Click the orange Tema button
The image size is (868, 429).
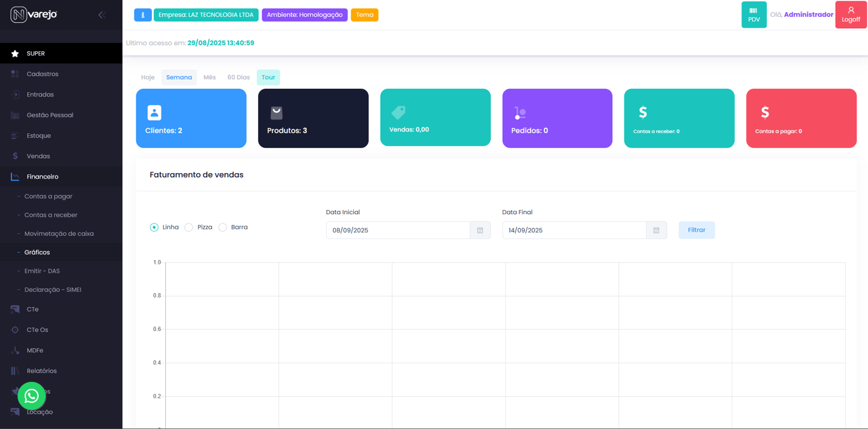pos(365,15)
